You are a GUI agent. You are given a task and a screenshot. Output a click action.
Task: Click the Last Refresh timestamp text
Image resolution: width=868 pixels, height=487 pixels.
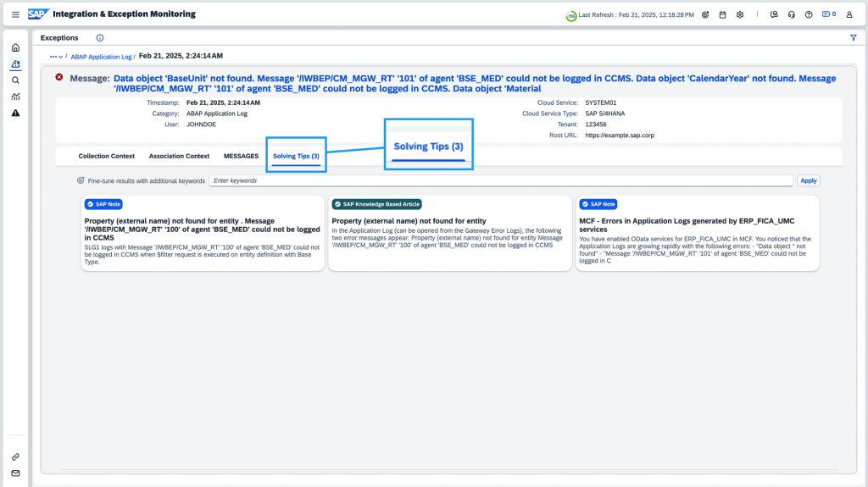coord(636,15)
